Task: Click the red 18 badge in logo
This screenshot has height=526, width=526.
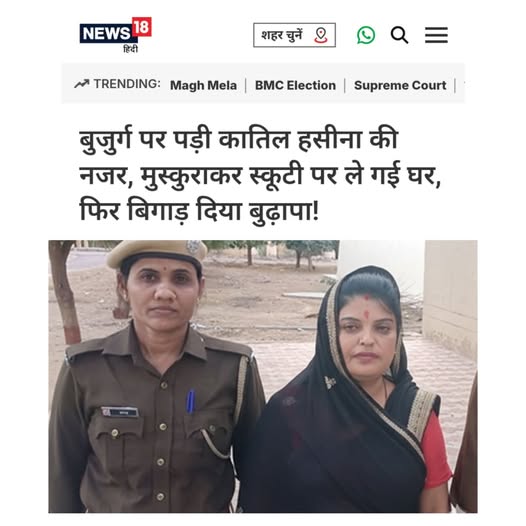Action: tap(142, 27)
